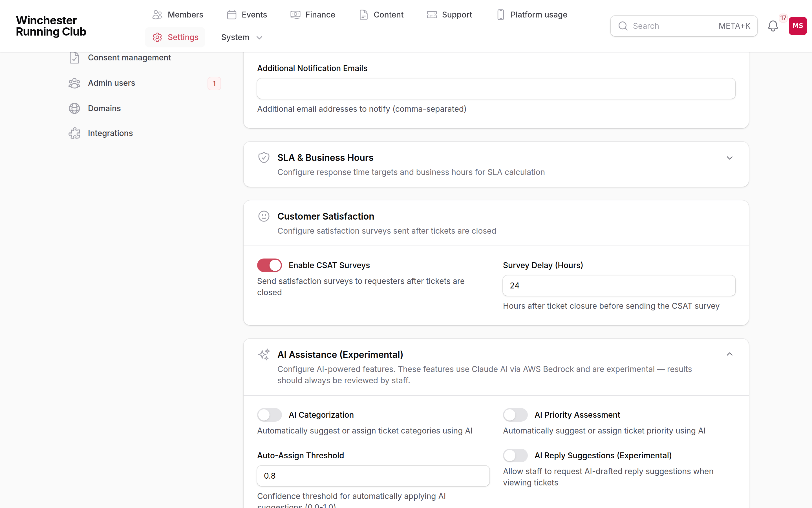Click the Events calendar icon
The image size is (812, 508).
coord(231,15)
